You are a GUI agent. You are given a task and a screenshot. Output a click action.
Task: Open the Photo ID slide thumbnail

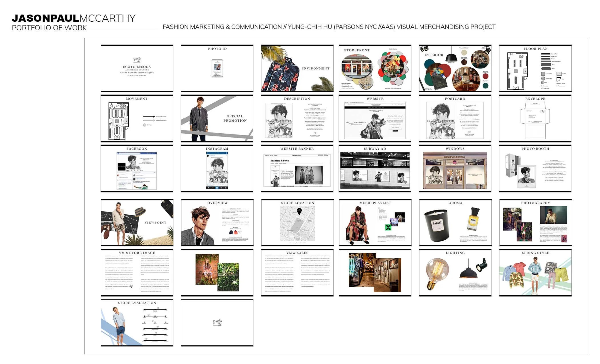click(217, 68)
